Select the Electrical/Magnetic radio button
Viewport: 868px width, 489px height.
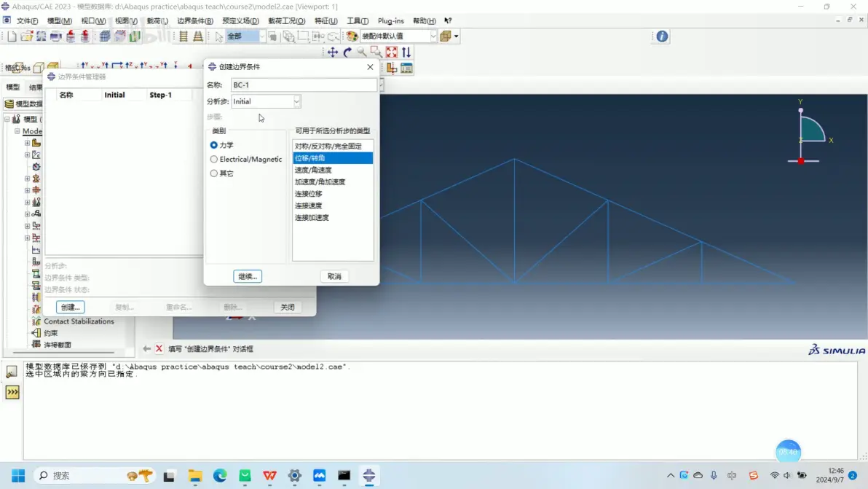(x=213, y=160)
